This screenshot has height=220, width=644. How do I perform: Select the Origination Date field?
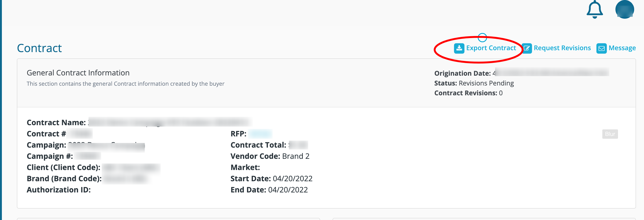tap(522, 73)
